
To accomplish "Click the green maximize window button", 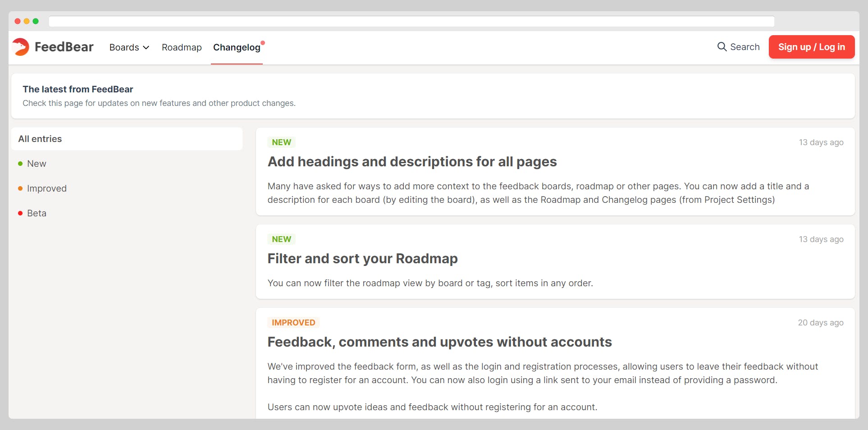I will click(x=36, y=21).
